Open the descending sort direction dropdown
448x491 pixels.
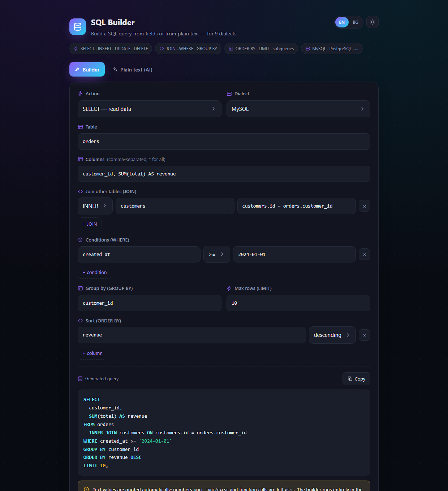click(x=332, y=335)
